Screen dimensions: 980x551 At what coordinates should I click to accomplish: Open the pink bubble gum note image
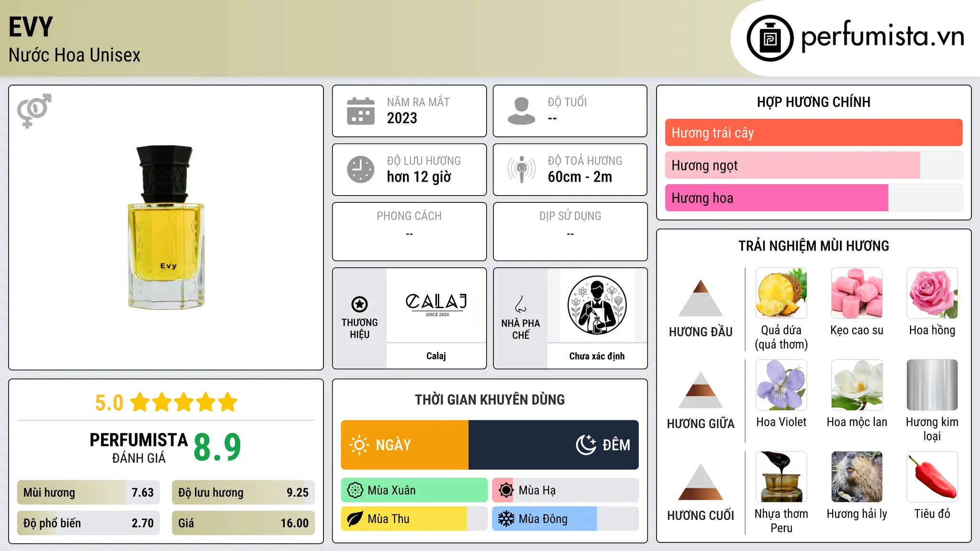(x=857, y=293)
